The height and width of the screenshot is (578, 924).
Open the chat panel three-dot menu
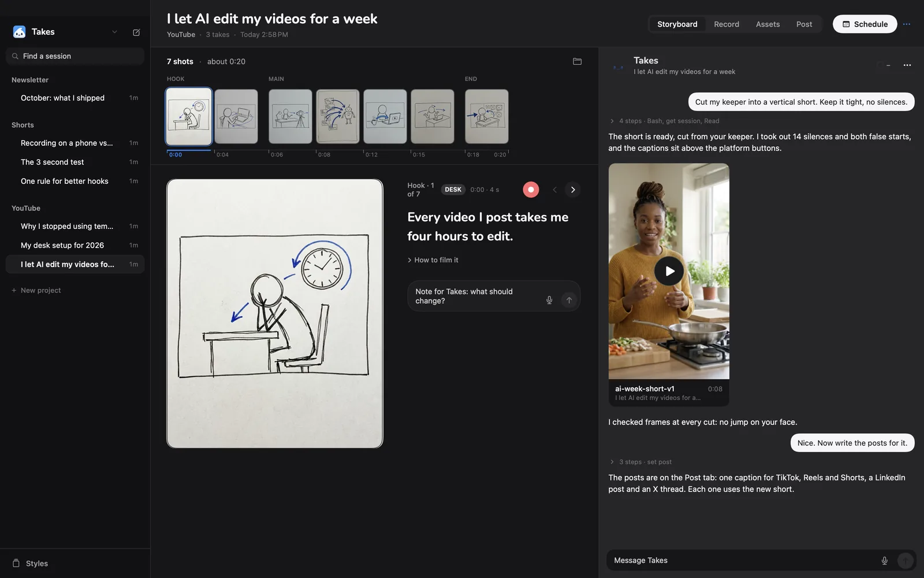pyautogui.click(x=907, y=65)
